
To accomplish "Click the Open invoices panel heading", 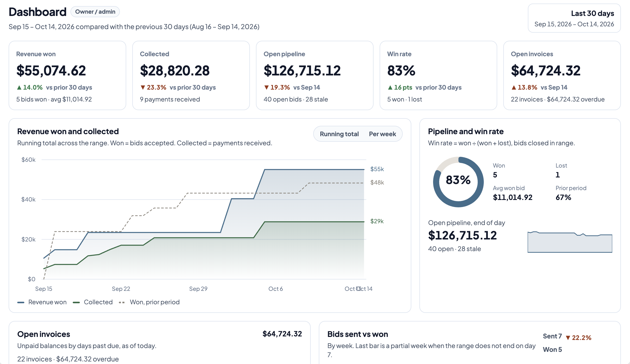I will pos(44,334).
